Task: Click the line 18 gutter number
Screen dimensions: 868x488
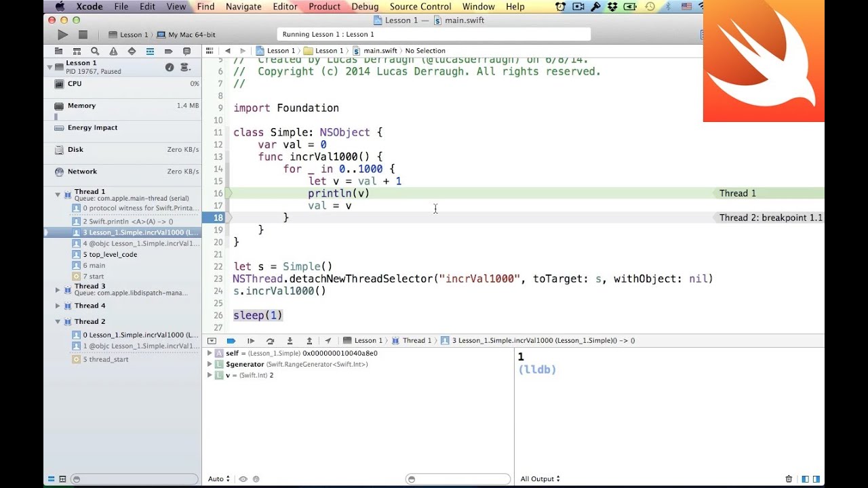Action: 217,218
